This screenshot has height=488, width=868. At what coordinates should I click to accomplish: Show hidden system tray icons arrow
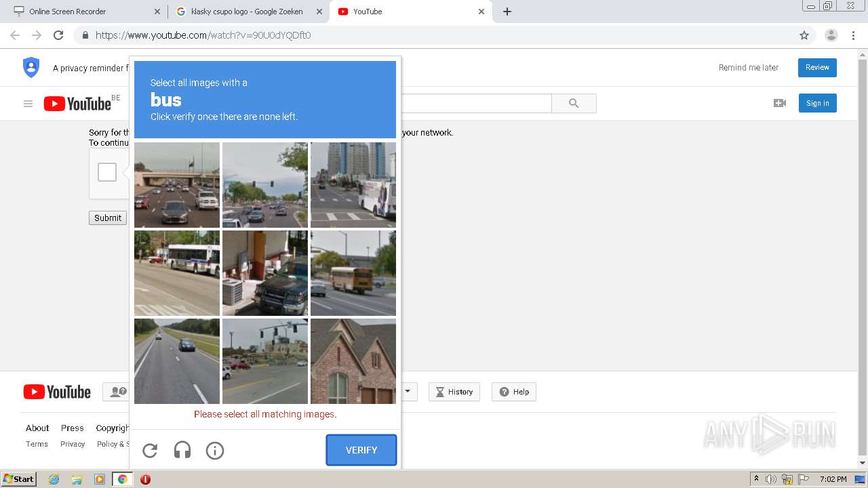[x=757, y=479]
